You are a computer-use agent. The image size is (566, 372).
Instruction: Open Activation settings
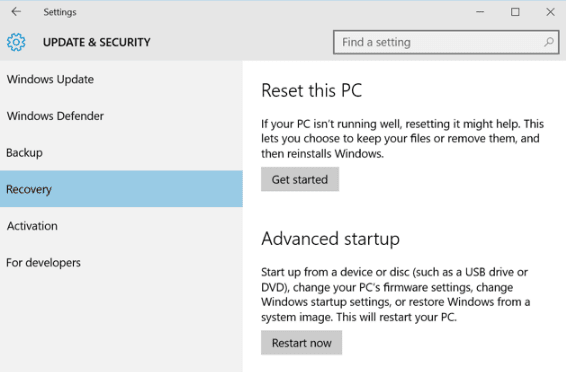(x=121, y=226)
